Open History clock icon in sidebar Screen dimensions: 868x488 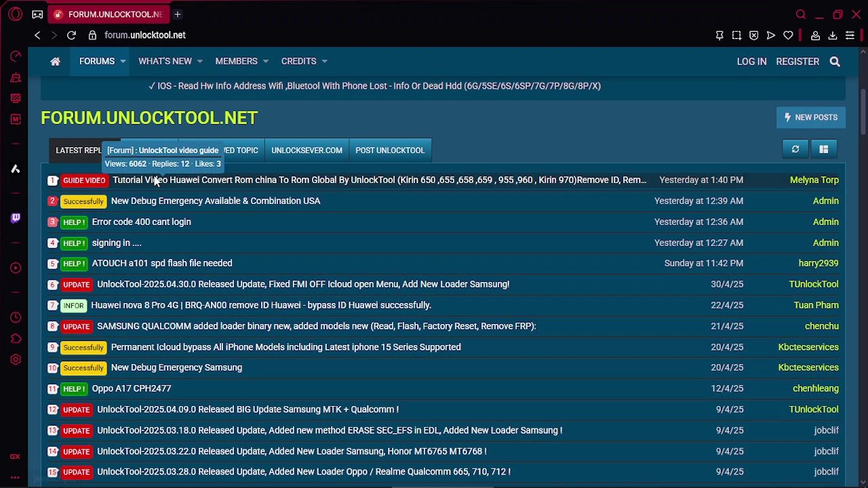click(x=15, y=317)
